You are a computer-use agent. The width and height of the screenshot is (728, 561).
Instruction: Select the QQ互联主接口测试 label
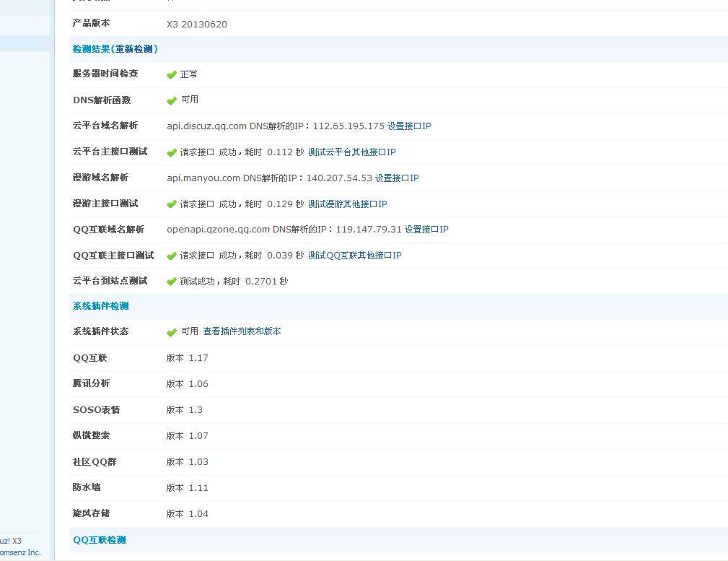coord(113,255)
